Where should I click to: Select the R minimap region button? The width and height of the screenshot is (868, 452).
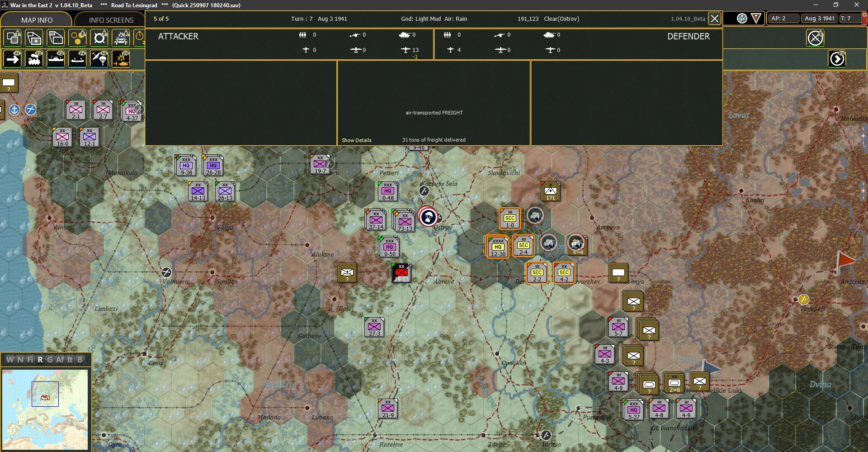(x=40, y=360)
